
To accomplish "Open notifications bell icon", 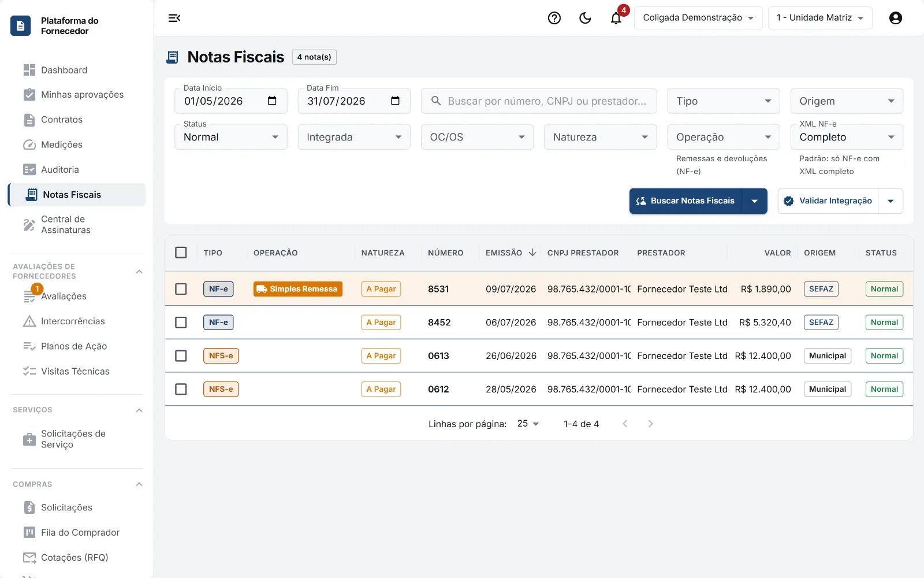I will tap(616, 18).
